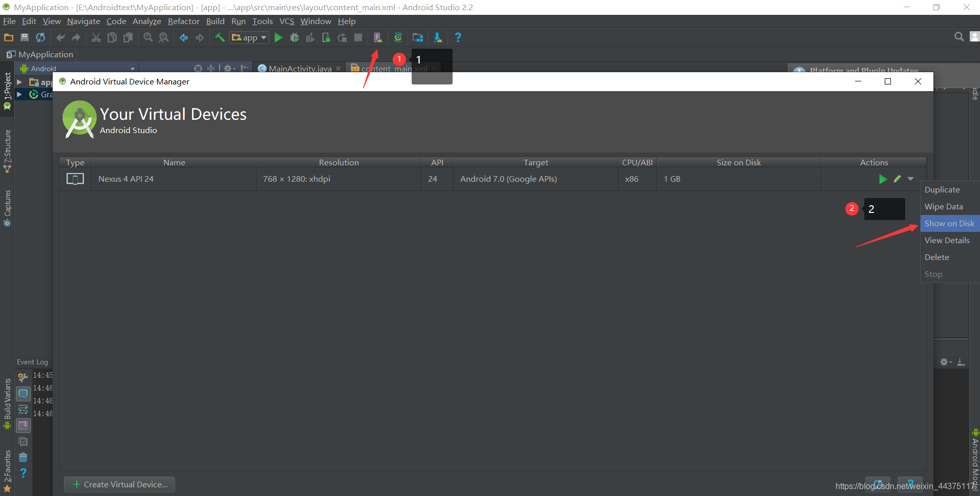The width and height of the screenshot is (980, 496).
Task: Open AVD Manager from the main toolbar
Action: tap(378, 37)
